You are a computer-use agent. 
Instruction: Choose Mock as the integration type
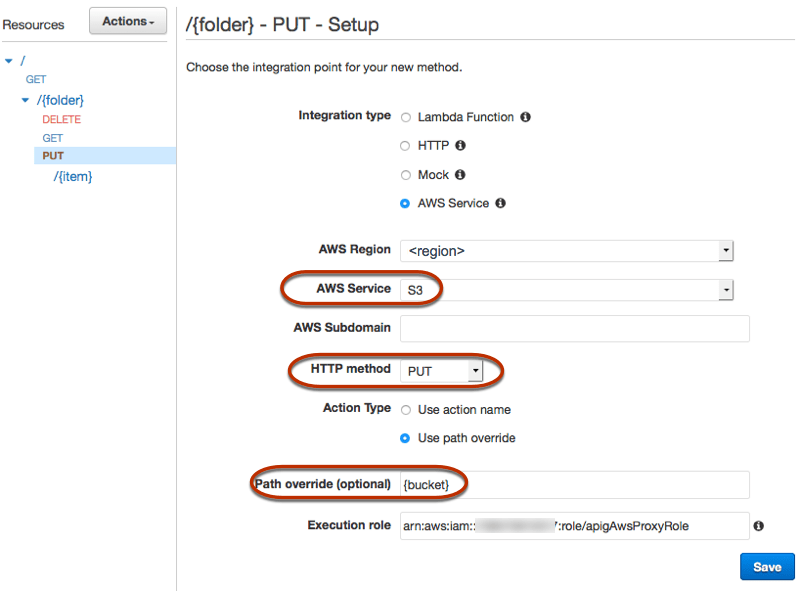click(x=406, y=174)
